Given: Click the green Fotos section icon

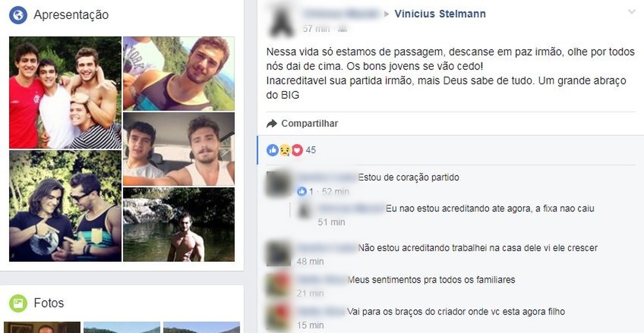Looking at the screenshot, I should point(18,303).
